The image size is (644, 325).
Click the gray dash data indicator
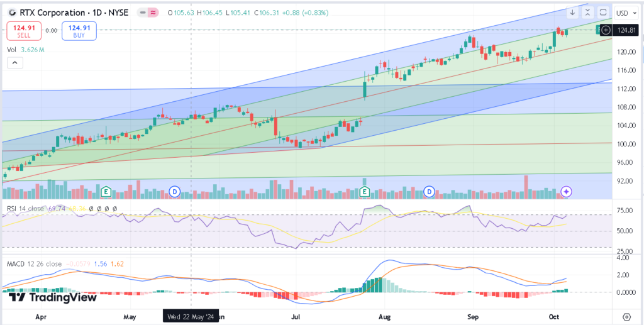tap(143, 13)
